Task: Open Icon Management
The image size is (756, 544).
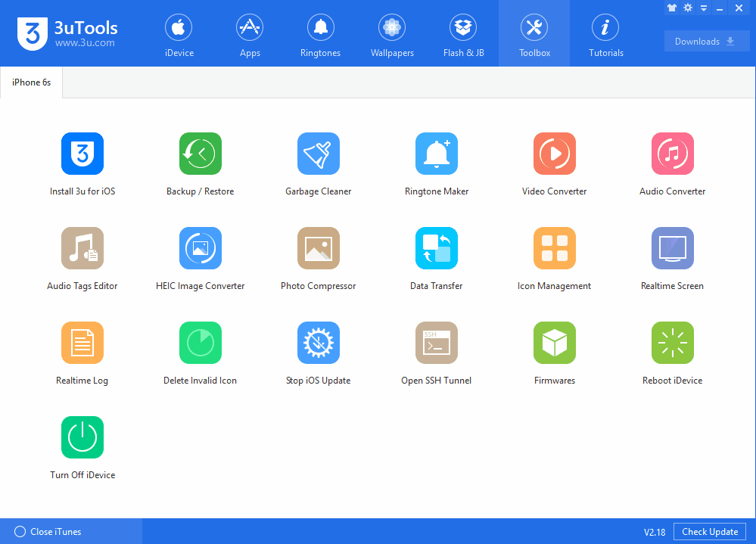Action: (555, 248)
